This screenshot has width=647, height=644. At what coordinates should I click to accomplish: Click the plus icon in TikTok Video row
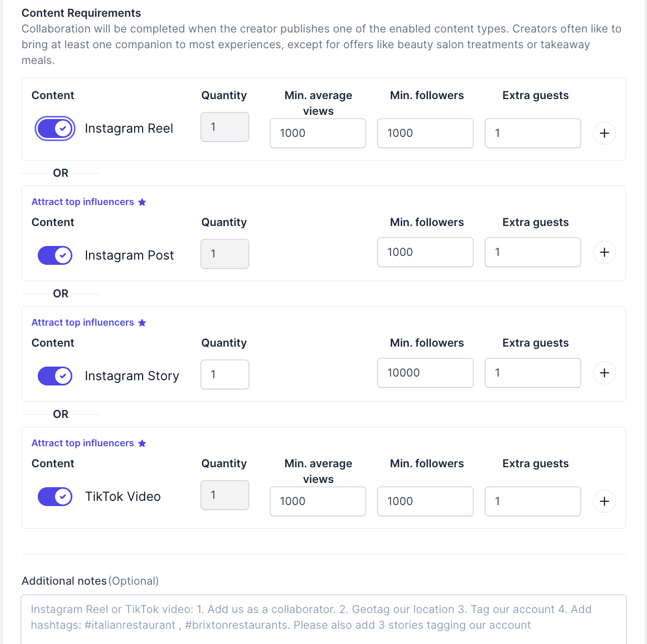[604, 501]
